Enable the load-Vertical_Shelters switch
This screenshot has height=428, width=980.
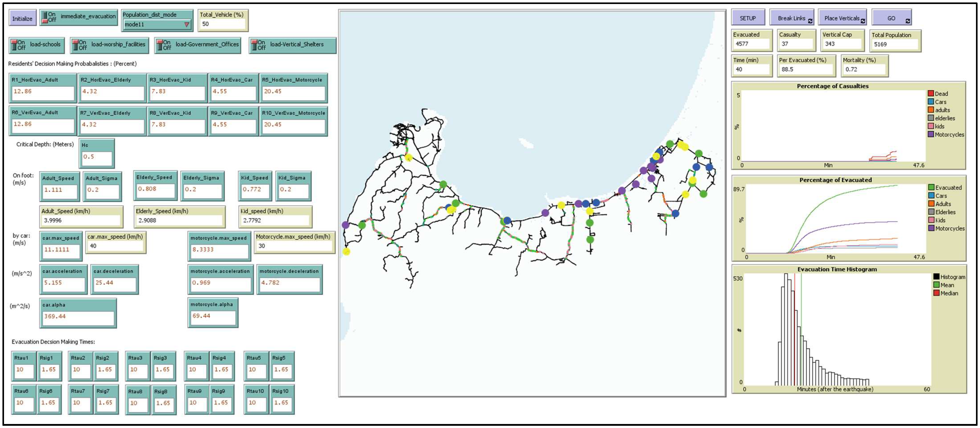click(254, 45)
